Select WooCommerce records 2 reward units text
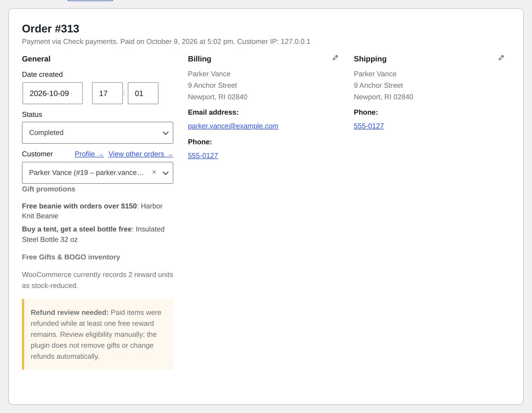The width and height of the screenshot is (532, 413). 98,280
